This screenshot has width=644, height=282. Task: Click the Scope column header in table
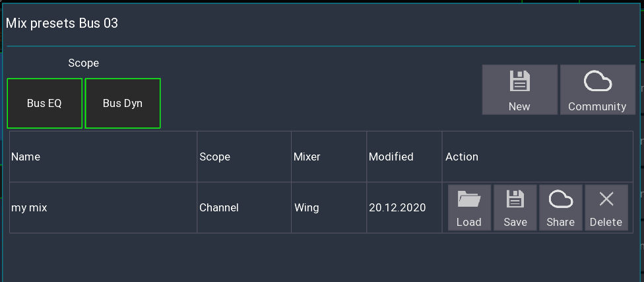[215, 157]
